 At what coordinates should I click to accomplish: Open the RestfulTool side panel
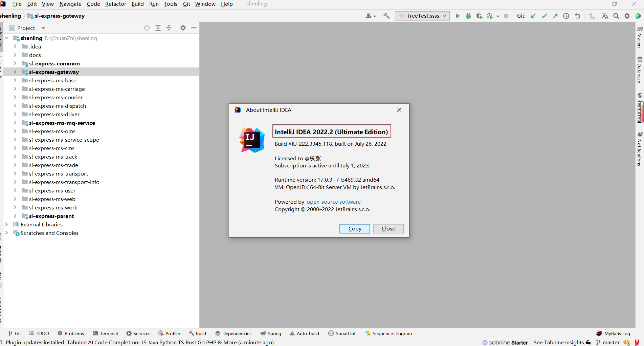pos(639,108)
